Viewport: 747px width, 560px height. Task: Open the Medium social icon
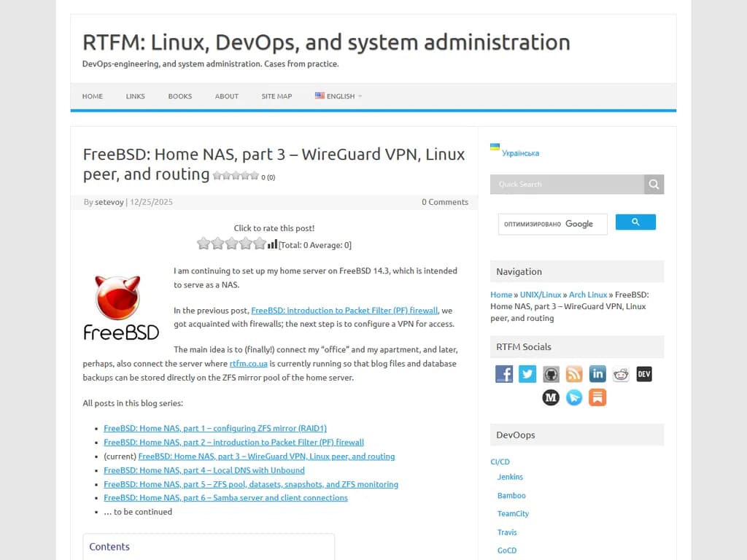(x=551, y=397)
